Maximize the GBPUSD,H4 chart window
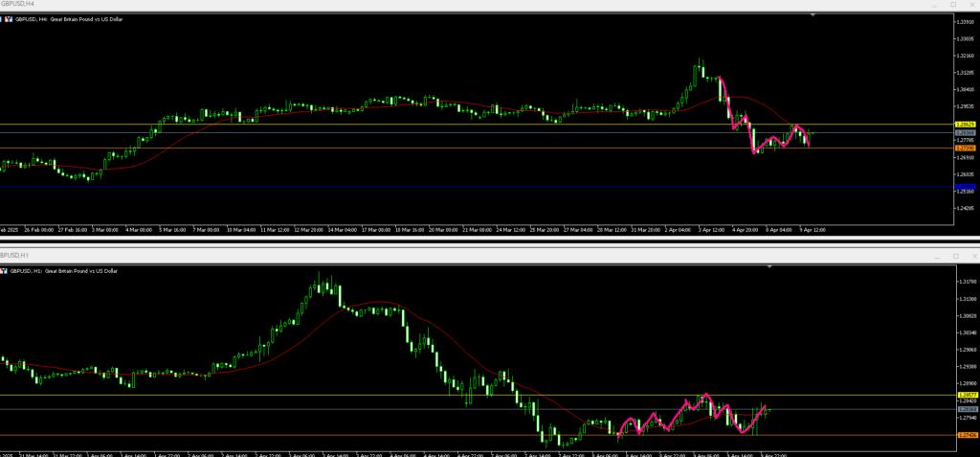 click(x=952, y=5)
